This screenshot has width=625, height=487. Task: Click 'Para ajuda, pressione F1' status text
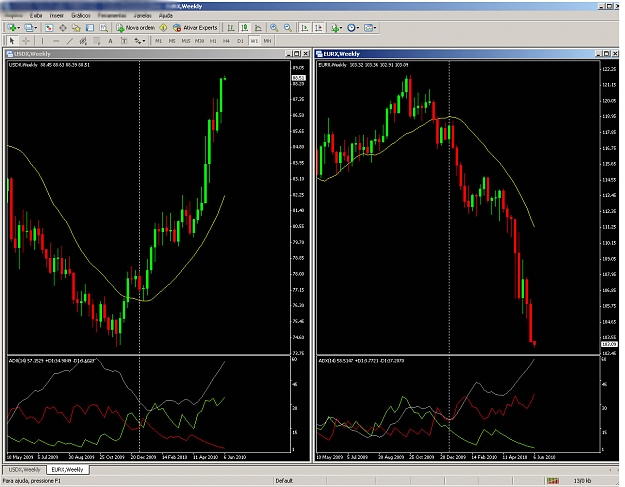(32, 481)
